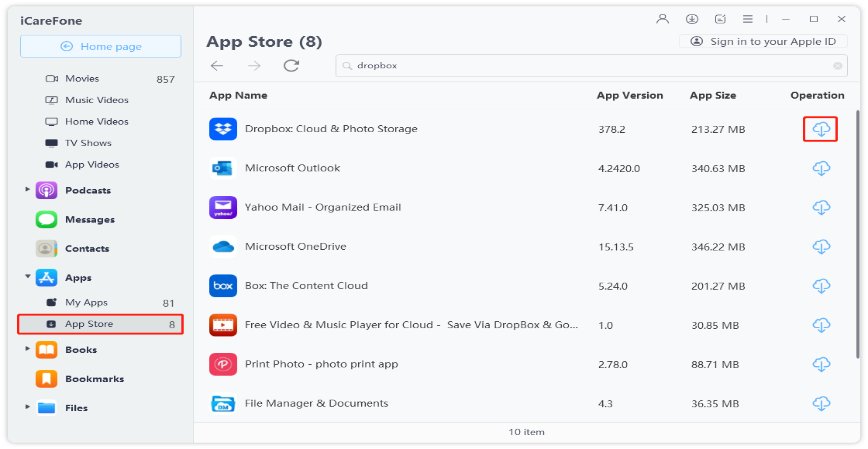
Task: Expand the Books tree node
Action: [x=27, y=349]
